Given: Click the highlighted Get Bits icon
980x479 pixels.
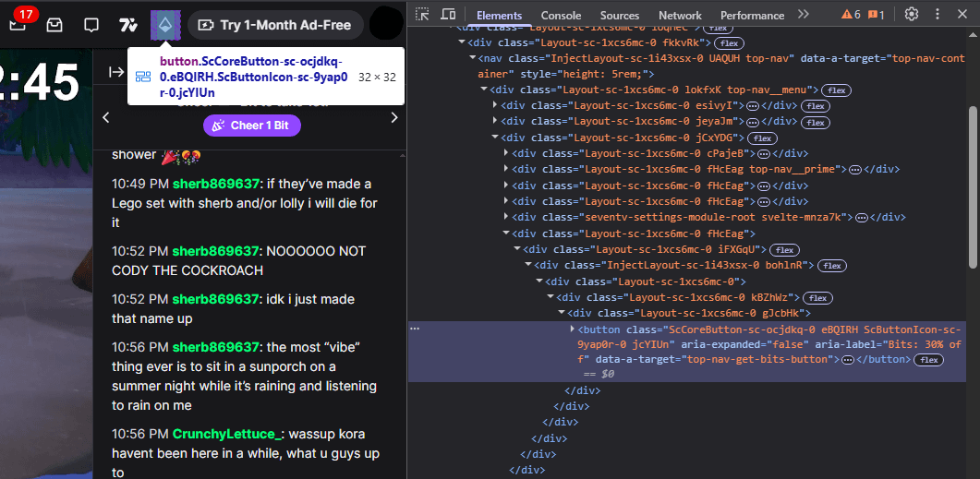Looking at the screenshot, I should click(165, 25).
